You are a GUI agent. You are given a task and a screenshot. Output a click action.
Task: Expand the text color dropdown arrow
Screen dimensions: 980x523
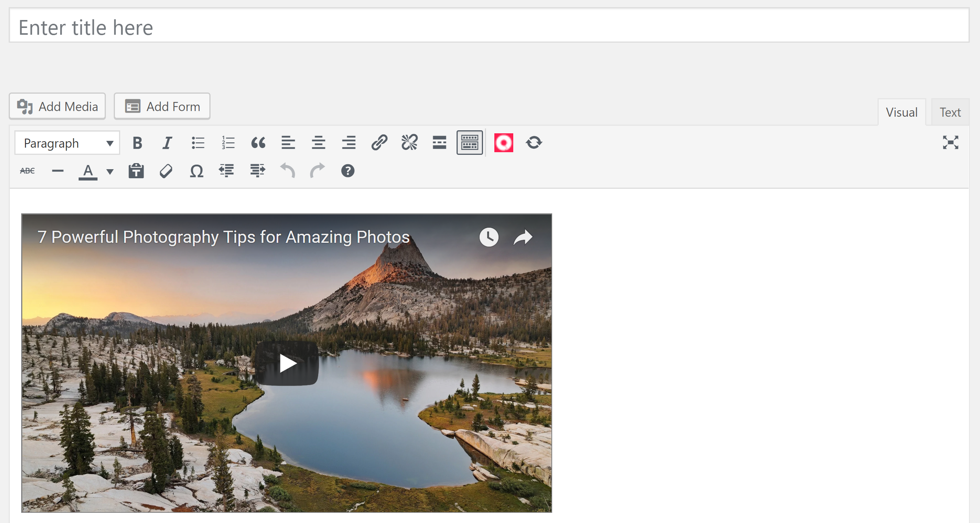[x=110, y=171]
